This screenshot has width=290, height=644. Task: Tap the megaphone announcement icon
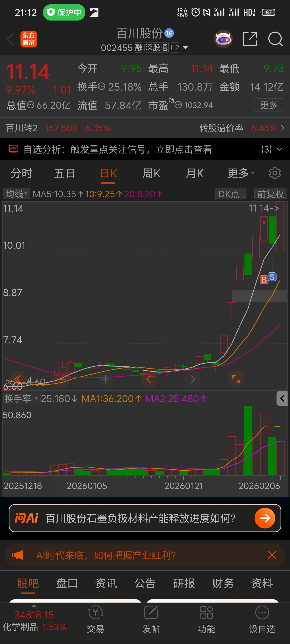coord(18,555)
